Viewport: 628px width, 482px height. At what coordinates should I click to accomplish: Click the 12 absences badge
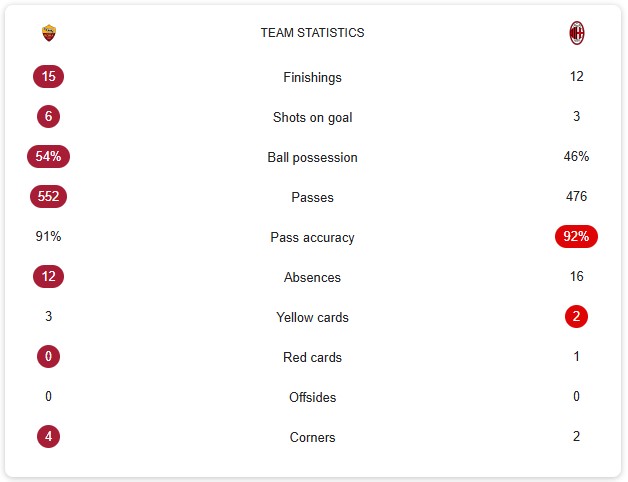click(x=48, y=276)
